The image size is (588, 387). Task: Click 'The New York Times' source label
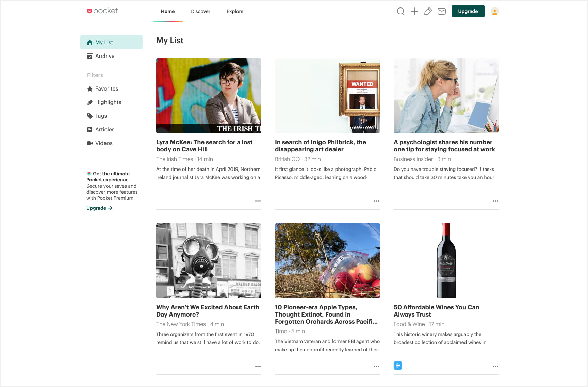click(181, 324)
